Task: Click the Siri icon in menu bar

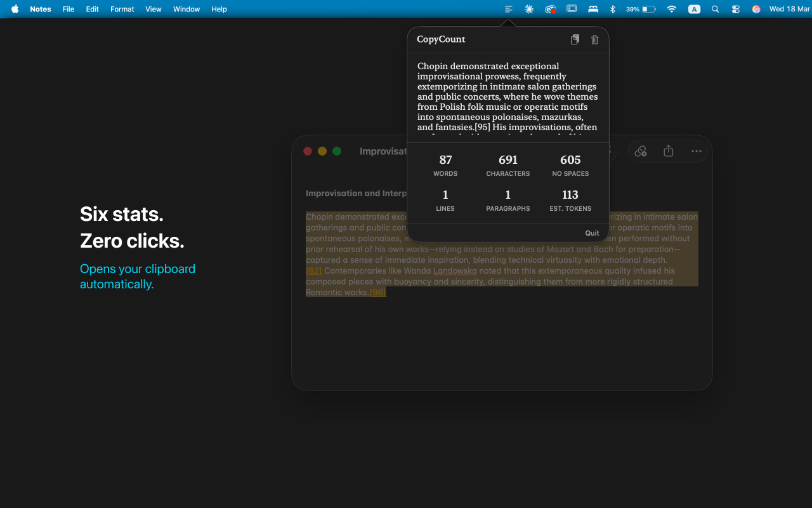Action: coord(756,9)
